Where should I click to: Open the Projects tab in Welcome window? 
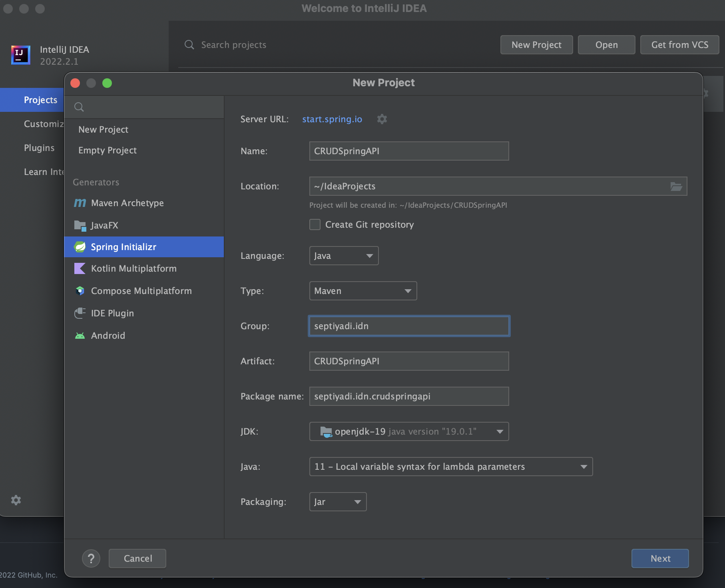(32, 100)
